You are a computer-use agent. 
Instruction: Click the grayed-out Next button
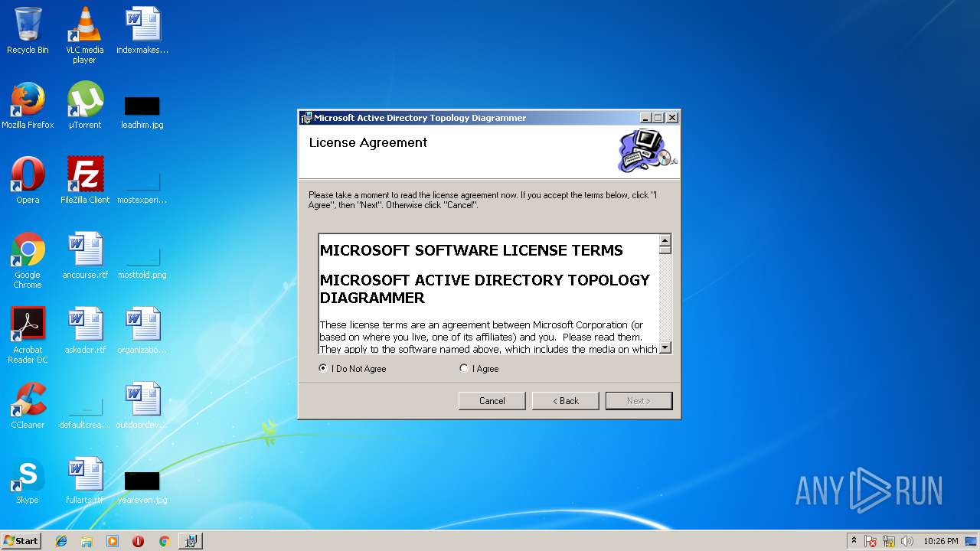coord(639,401)
